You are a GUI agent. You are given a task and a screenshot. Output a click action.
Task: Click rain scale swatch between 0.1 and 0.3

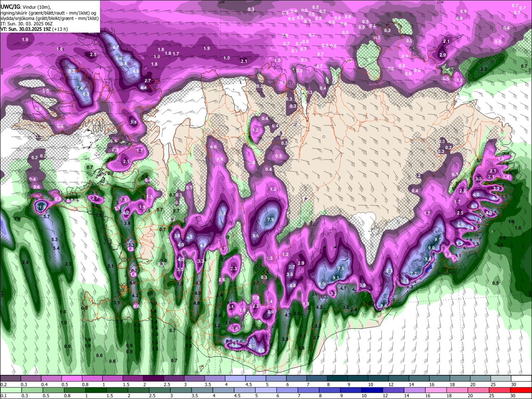click(10, 390)
